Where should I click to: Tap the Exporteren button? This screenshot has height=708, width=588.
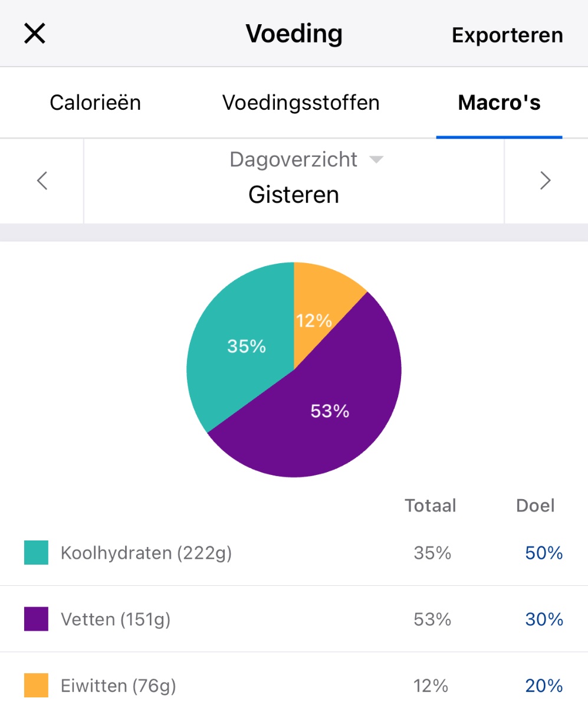[x=507, y=35]
